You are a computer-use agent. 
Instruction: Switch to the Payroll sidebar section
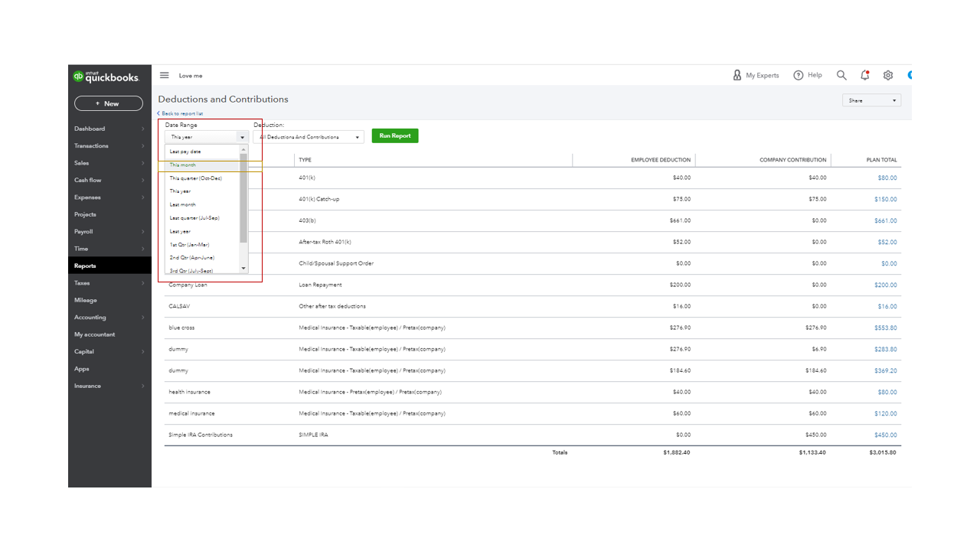(84, 231)
